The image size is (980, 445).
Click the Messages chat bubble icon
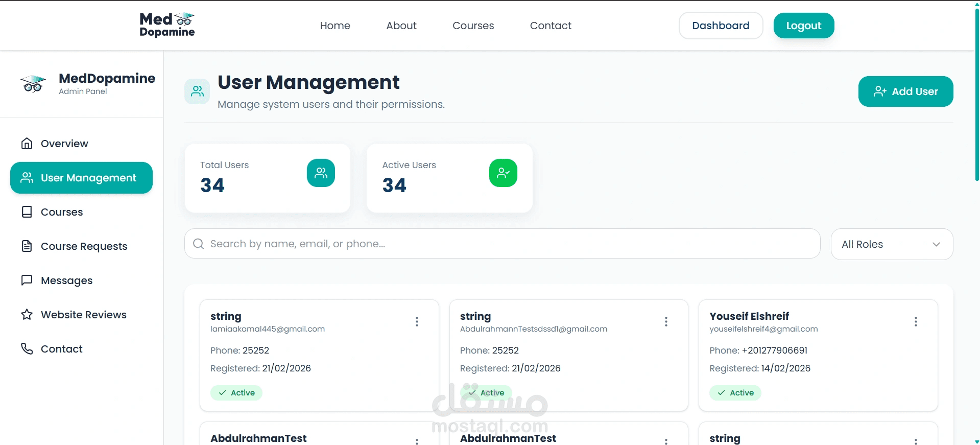[x=27, y=280]
